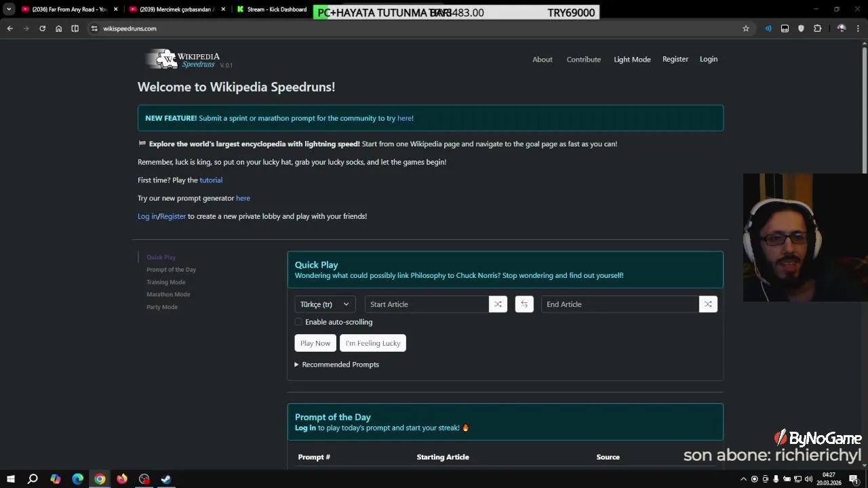The height and width of the screenshot is (488, 868).
Task: Switch site to Light Mode
Action: pyautogui.click(x=632, y=60)
